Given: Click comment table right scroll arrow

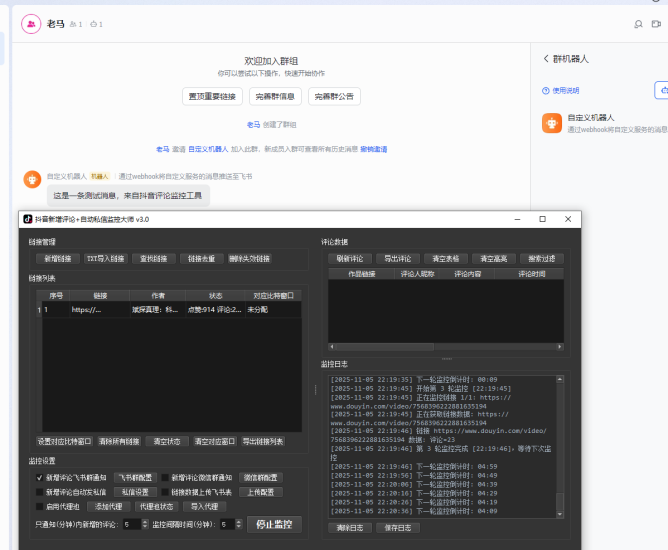Looking at the screenshot, I should (x=559, y=347).
